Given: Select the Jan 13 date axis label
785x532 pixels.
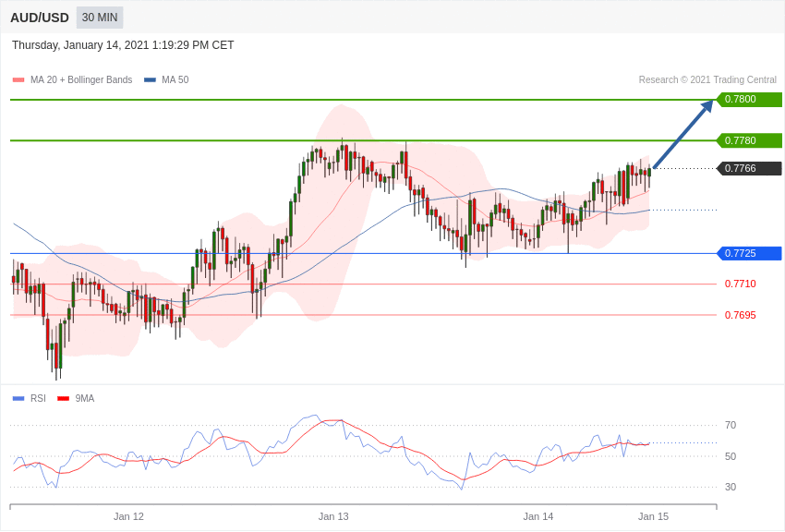Looking at the screenshot, I should [333, 516].
